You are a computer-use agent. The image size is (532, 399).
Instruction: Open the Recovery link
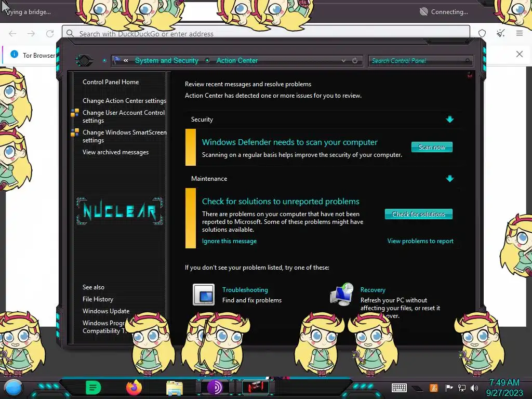373,290
